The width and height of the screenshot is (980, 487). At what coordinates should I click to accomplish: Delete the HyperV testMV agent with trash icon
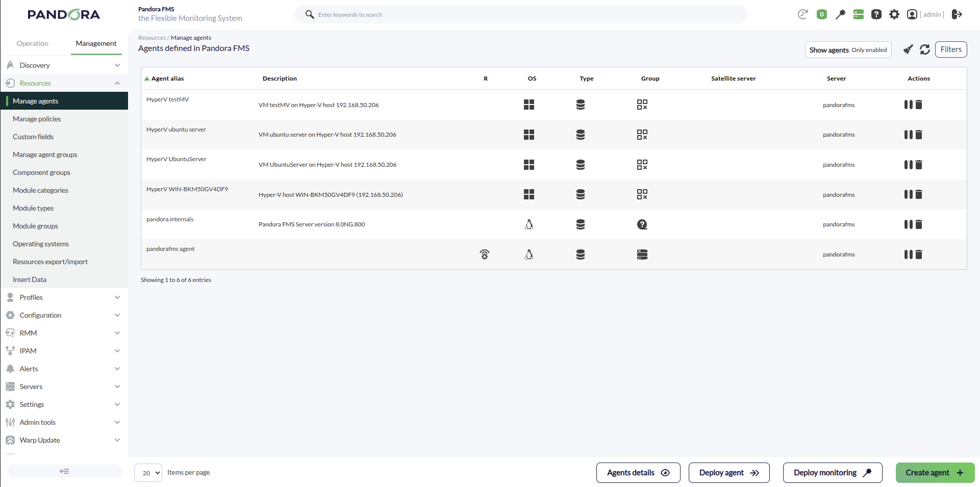(x=919, y=105)
